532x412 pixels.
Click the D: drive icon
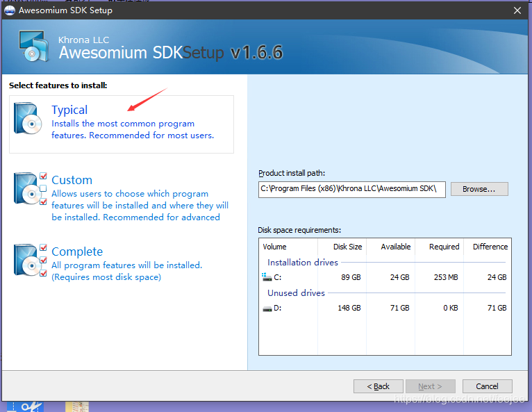267,308
